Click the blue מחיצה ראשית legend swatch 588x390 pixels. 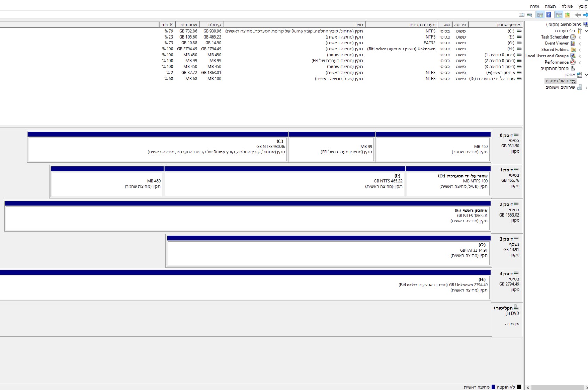tap(493, 387)
